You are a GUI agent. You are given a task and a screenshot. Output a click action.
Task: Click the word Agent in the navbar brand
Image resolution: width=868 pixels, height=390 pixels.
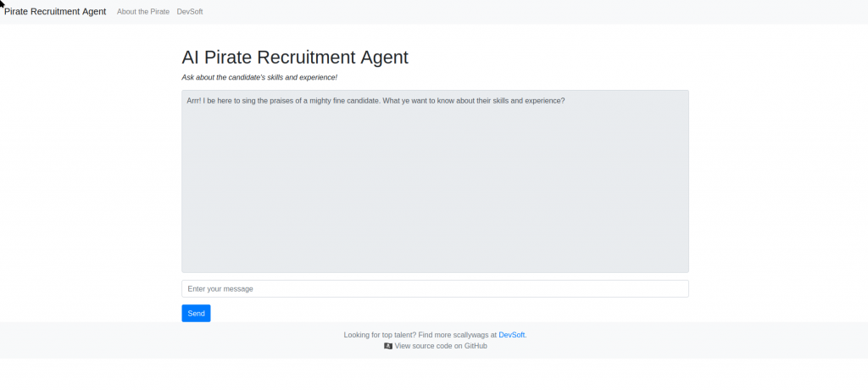(92, 12)
